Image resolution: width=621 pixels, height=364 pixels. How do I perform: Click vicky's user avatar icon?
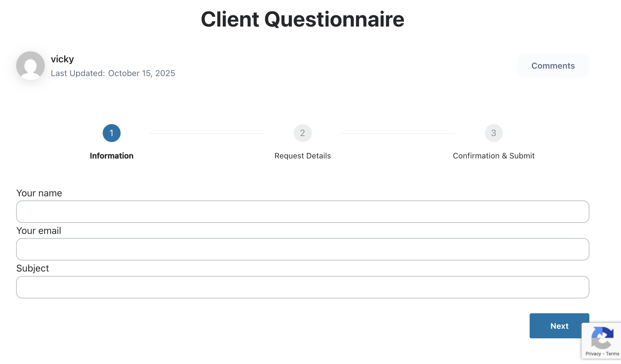click(x=30, y=66)
